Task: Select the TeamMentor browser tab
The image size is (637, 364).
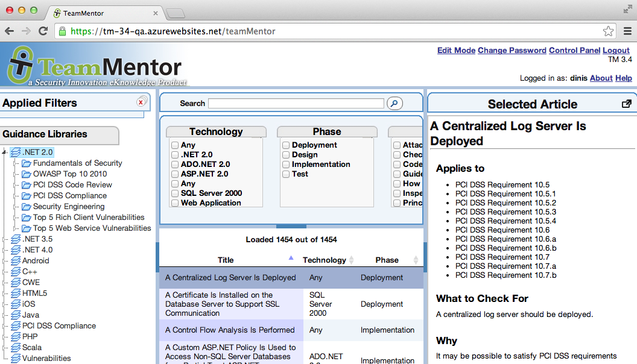Action: tap(104, 13)
